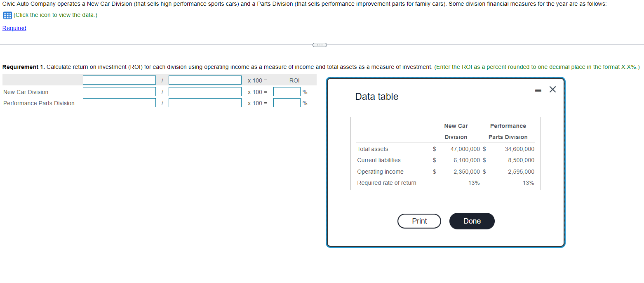
Task: Click the New Car Division row label
Action: [26, 92]
